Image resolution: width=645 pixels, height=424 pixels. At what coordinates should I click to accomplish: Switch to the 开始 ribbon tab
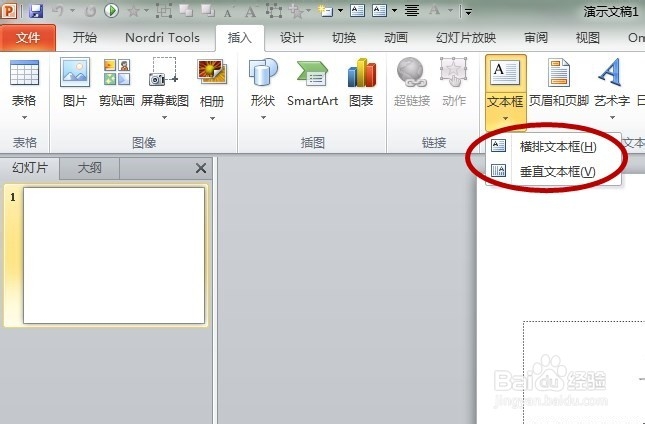pos(85,38)
